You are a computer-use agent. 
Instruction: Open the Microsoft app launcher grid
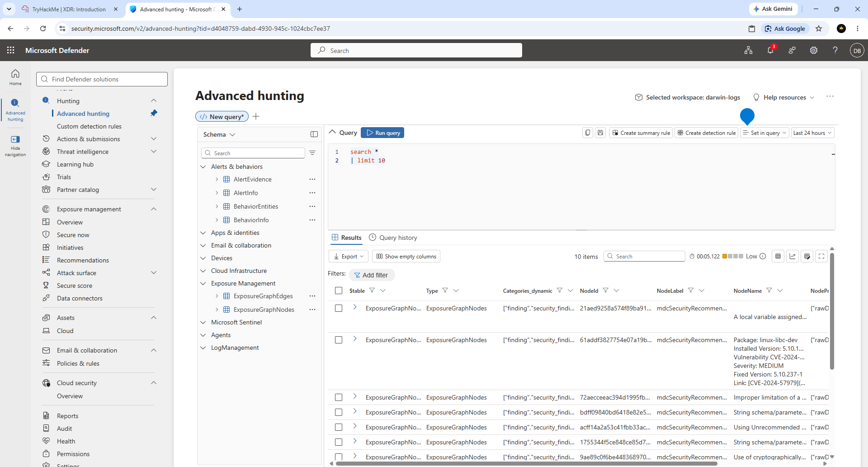point(11,50)
